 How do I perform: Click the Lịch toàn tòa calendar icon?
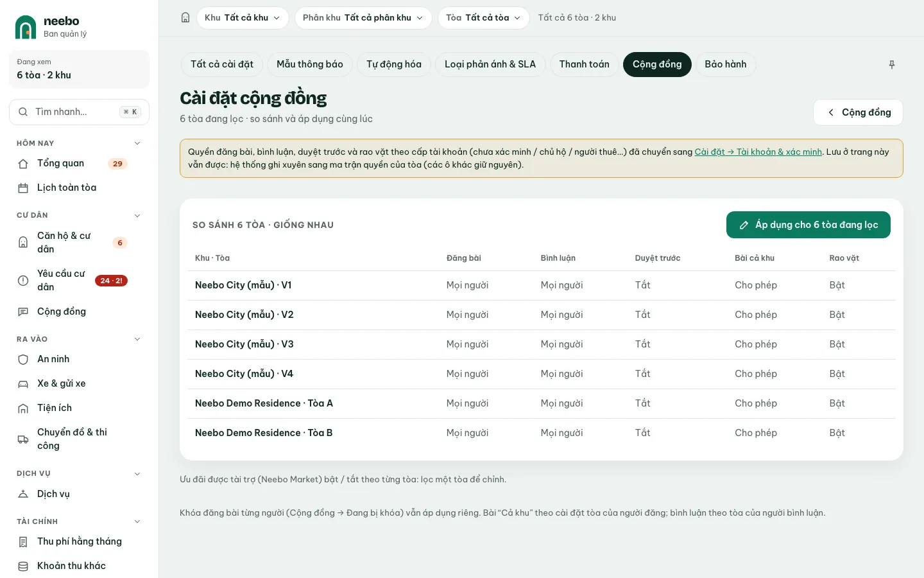pyautogui.click(x=23, y=188)
